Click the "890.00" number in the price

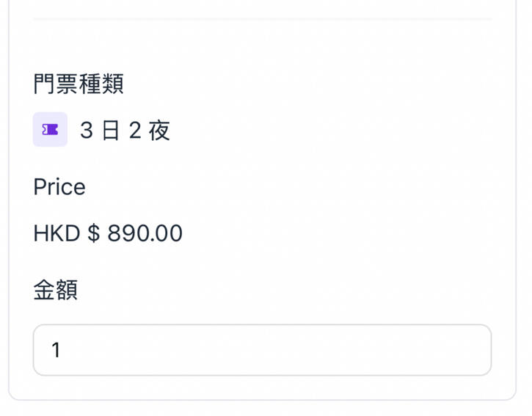(145, 233)
